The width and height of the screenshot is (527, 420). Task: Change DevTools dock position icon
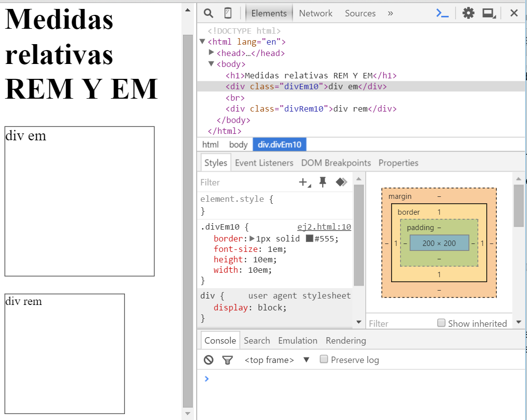point(489,13)
